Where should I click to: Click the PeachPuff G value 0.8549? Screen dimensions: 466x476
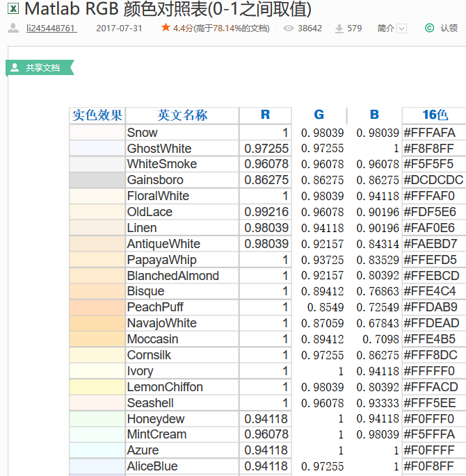(x=326, y=308)
